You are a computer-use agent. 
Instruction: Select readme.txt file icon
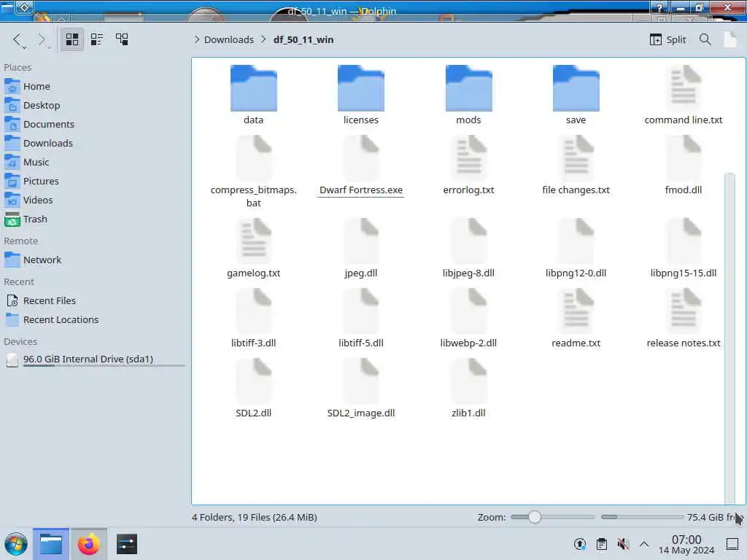click(x=576, y=311)
